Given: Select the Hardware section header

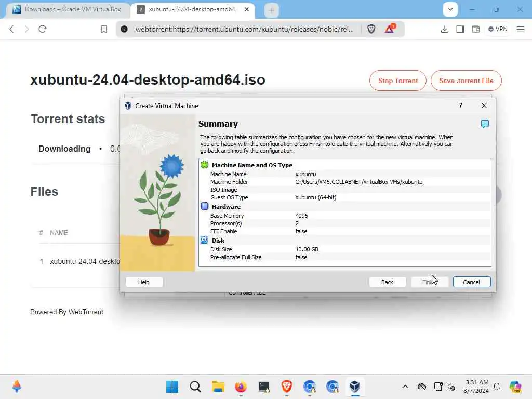Looking at the screenshot, I should pos(226,207).
